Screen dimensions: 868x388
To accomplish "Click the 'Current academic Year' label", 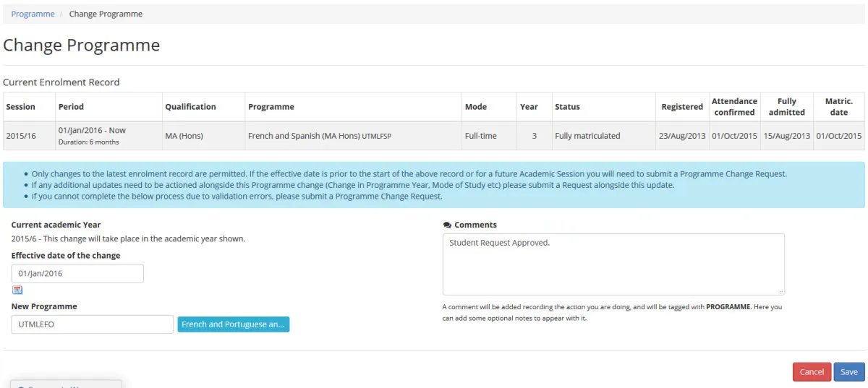I will coord(56,225).
